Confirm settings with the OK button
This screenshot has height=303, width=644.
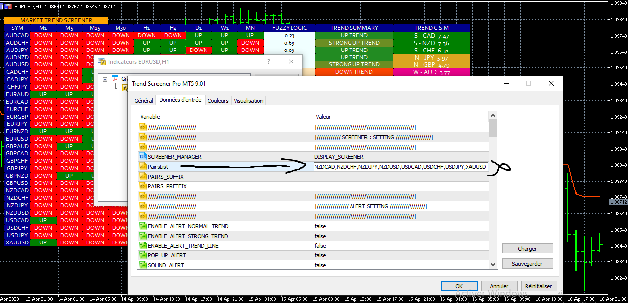pos(459,286)
